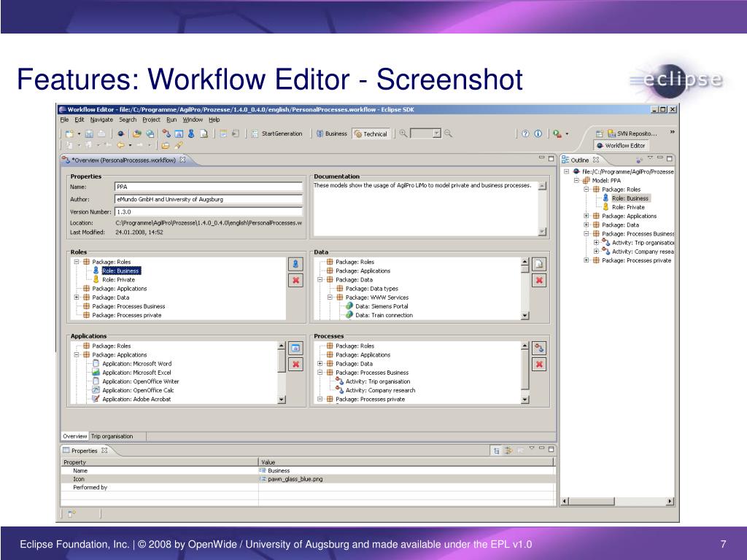Open the New wizard dropdown arrow
Screen dimensions: 747x560
[79, 134]
